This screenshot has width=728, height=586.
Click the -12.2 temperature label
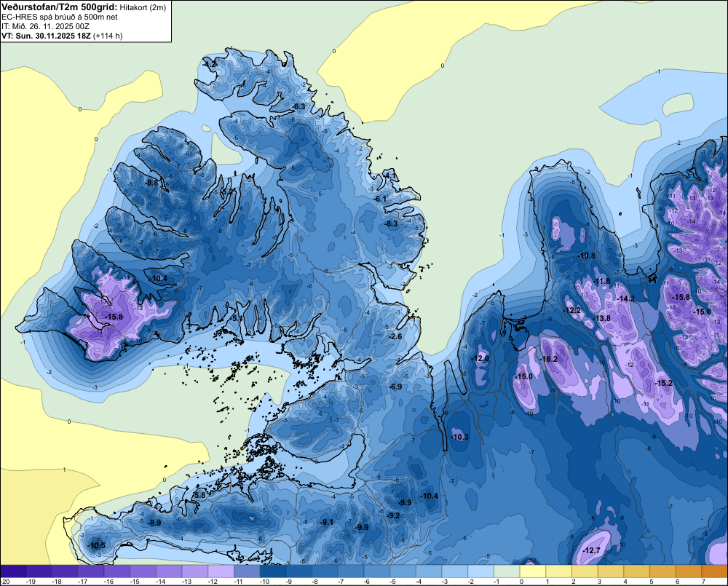572,310
